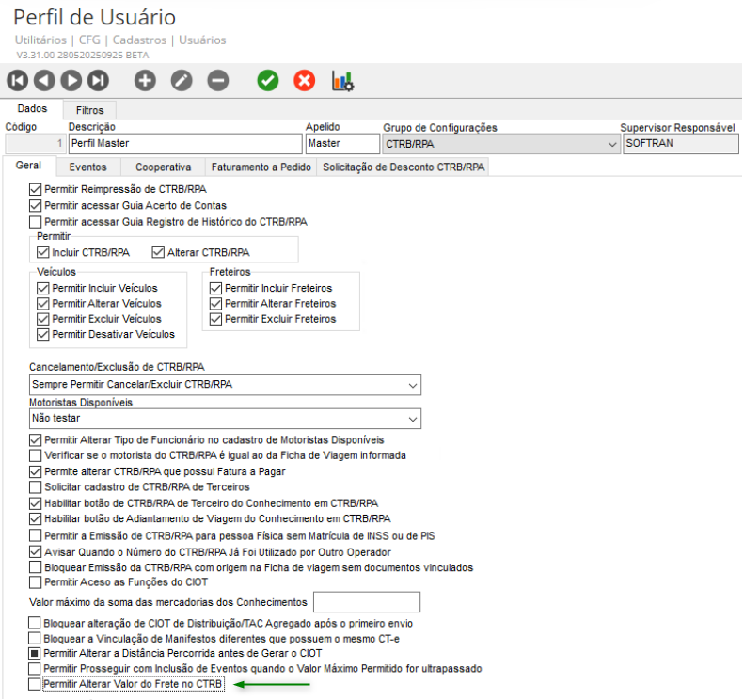Toggle Permitir acessar Guia Acerto de Contas
Image resolution: width=744 pixels, height=700 pixels.
click(x=35, y=205)
